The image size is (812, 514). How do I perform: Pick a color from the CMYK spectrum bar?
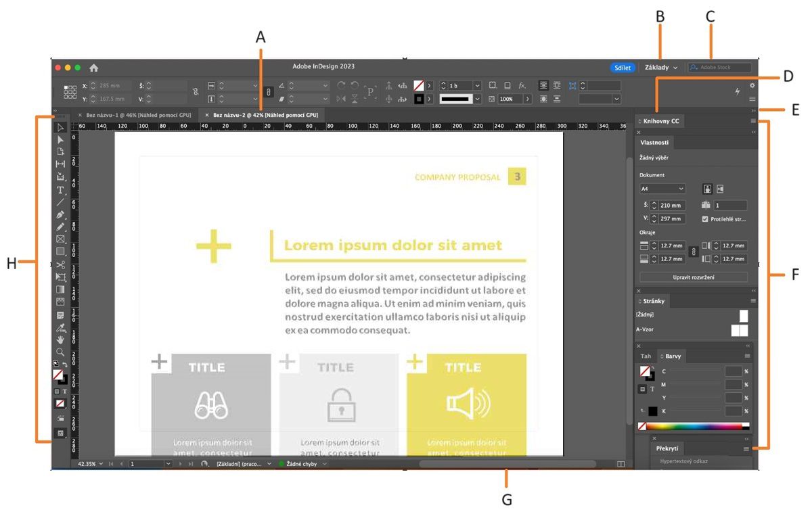694,427
